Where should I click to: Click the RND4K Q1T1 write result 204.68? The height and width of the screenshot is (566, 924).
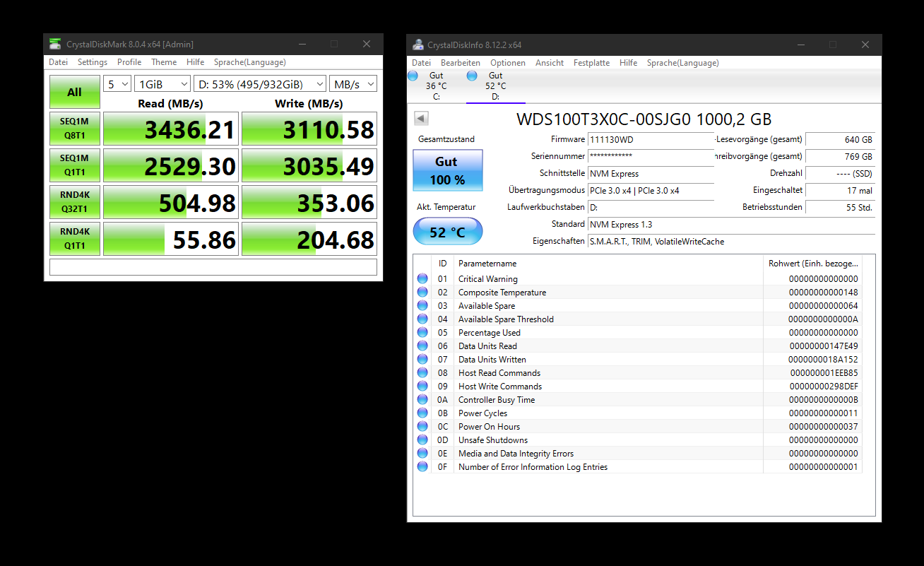point(309,239)
